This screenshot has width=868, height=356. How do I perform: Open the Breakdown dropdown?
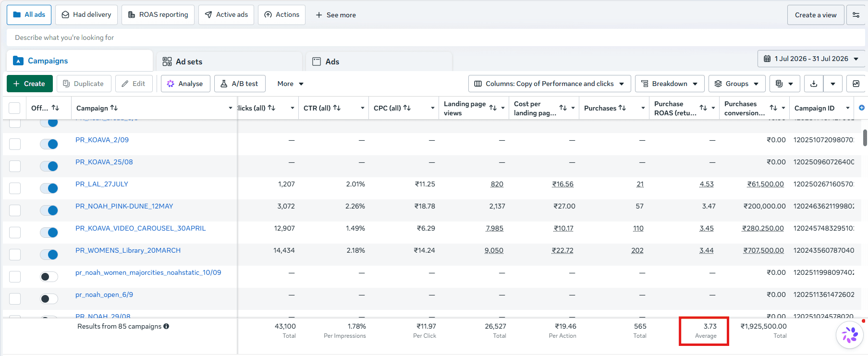[670, 84]
